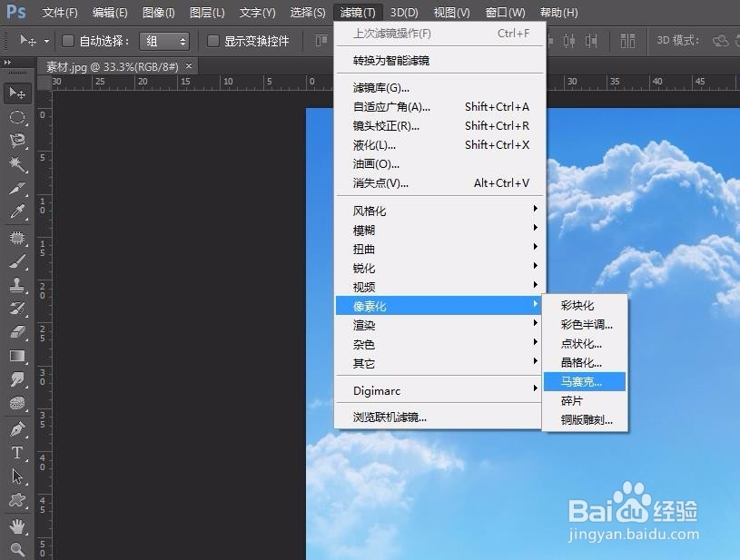The width and height of the screenshot is (740, 560).
Task: Choose 铜版雕刻... filter
Action: (585, 420)
